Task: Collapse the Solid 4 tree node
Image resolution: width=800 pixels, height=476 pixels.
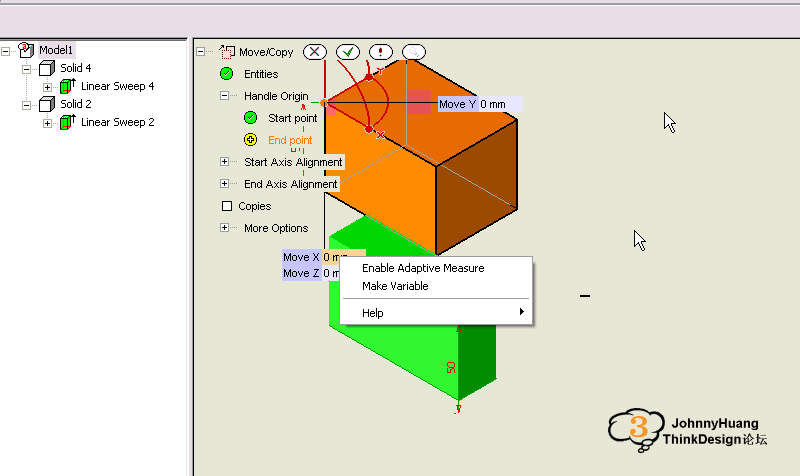Action: click(27, 69)
